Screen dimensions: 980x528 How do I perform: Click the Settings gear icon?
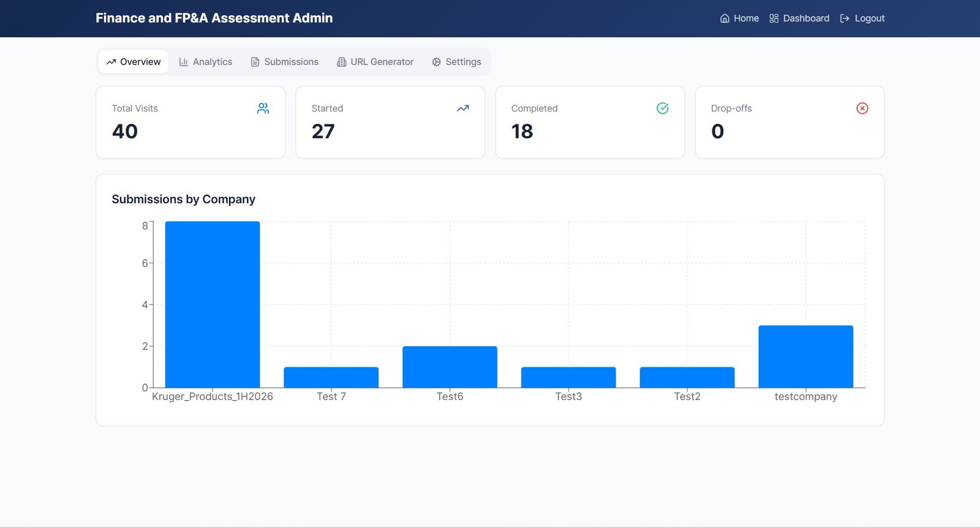pos(436,62)
